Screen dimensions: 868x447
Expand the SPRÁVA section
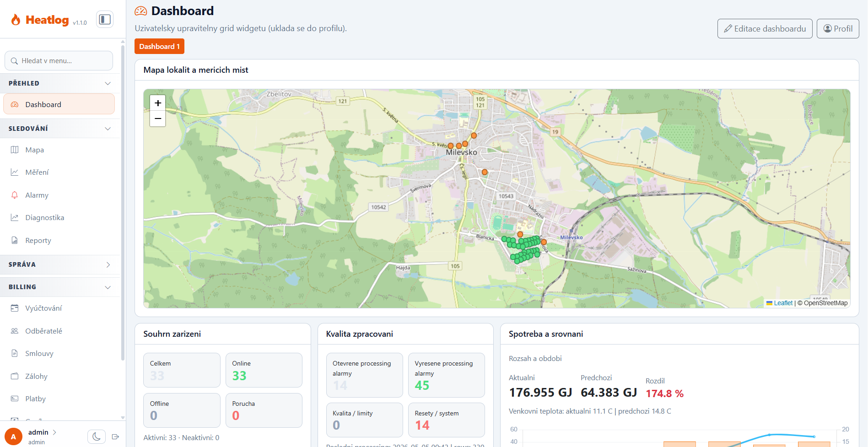pos(60,264)
